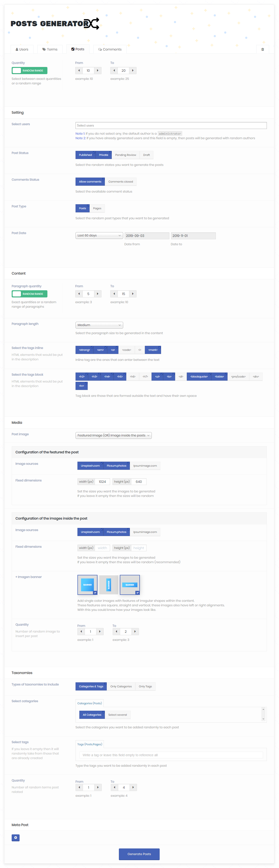Open the Post image dropdown
This screenshot has height=868, width=279.
click(113, 435)
